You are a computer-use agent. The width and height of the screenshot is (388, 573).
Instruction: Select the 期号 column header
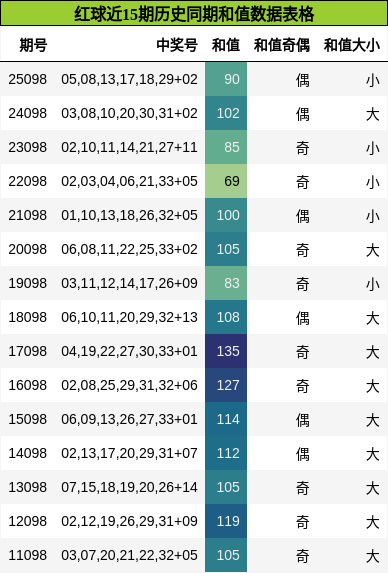[33, 45]
